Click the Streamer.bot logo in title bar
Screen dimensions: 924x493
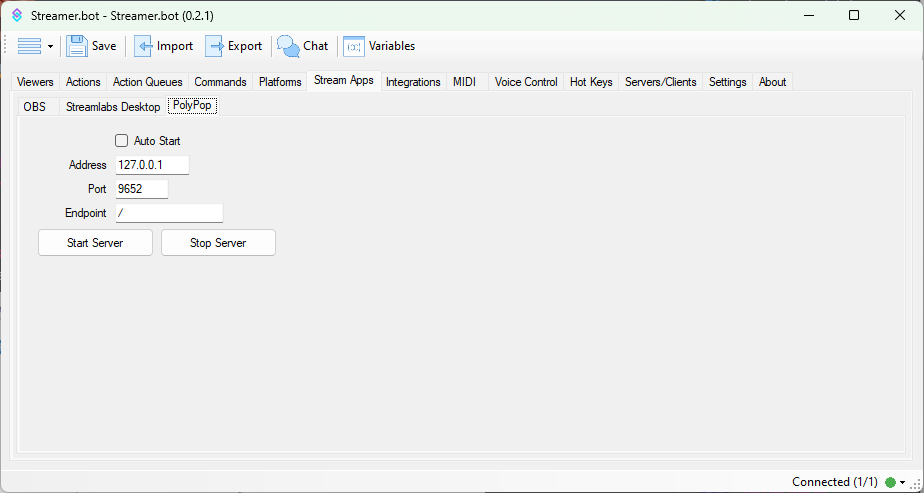click(16, 16)
